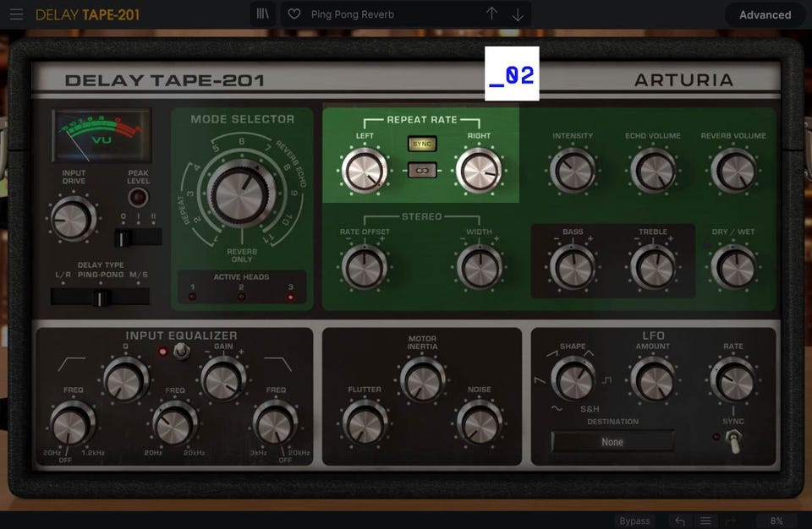Click the TREBLE knob
Viewport: 812px width, 529px height.
click(652, 267)
